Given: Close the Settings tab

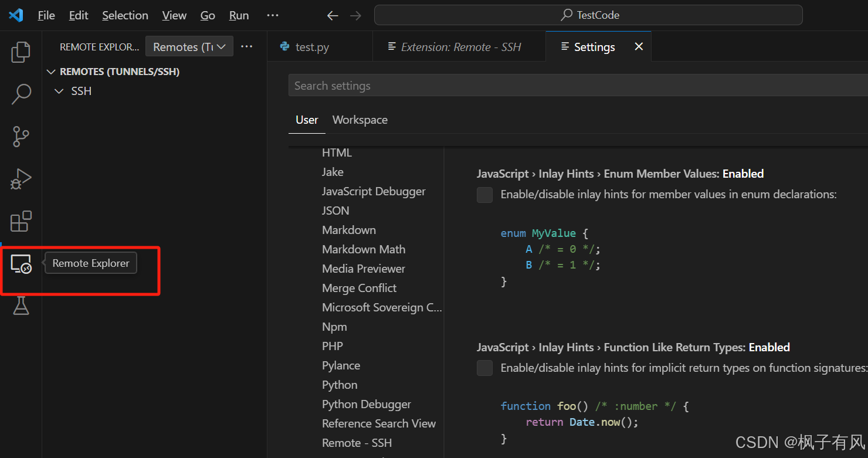Looking at the screenshot, I should pos(639,46).
